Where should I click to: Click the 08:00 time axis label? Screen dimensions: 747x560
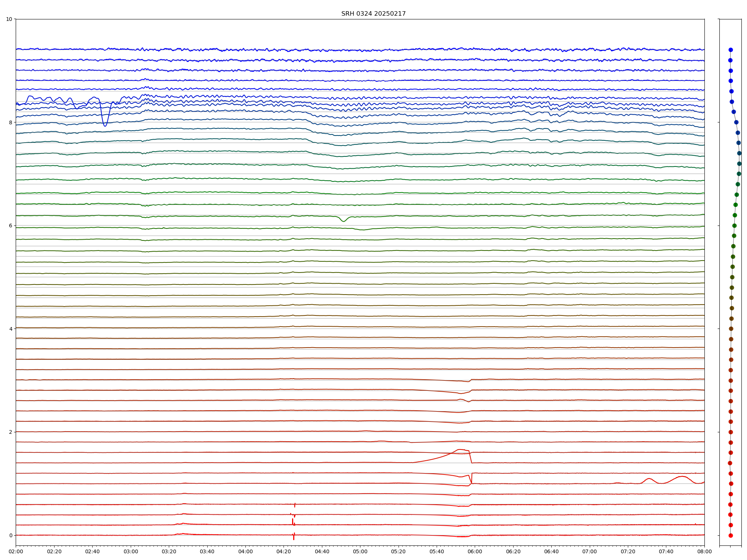pos(704,551)
